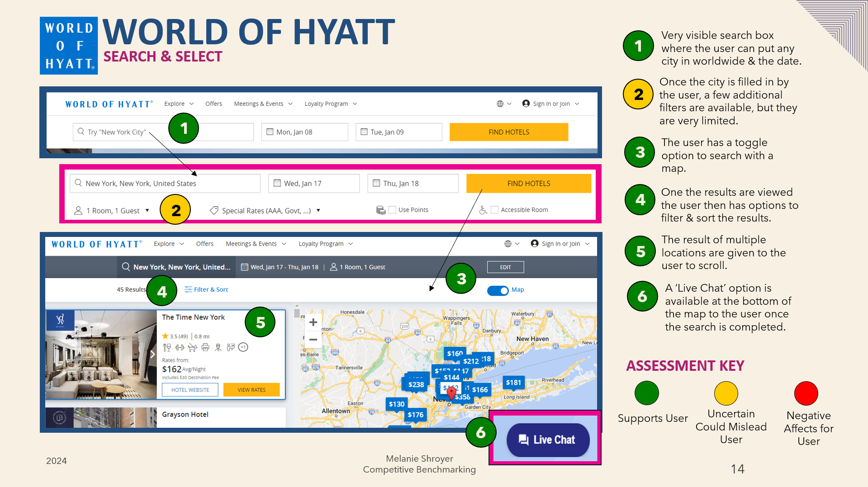Image resolution: width=868 pixels, height=487 pixels.
Task: Click the EDIT search button
Action: pos(505,267)
